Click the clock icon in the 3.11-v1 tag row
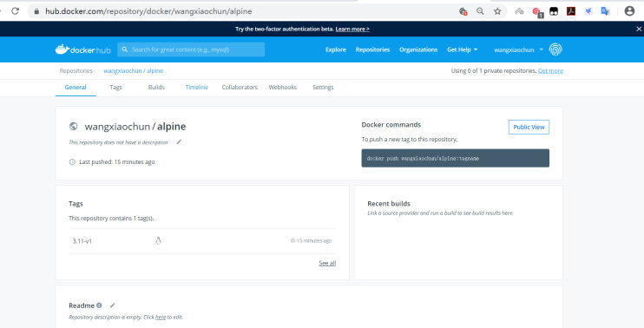The width and height of the screenshot is (644, 328). [x=292, y=241]
